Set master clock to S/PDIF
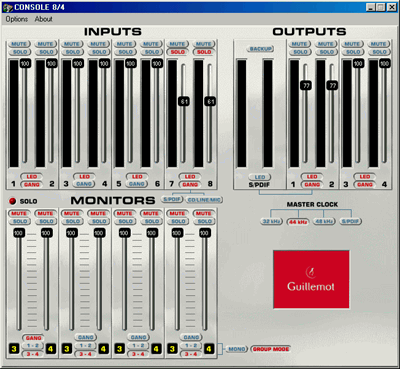The width and height of the screenshot is (400, 369). (x=350, y=221)
